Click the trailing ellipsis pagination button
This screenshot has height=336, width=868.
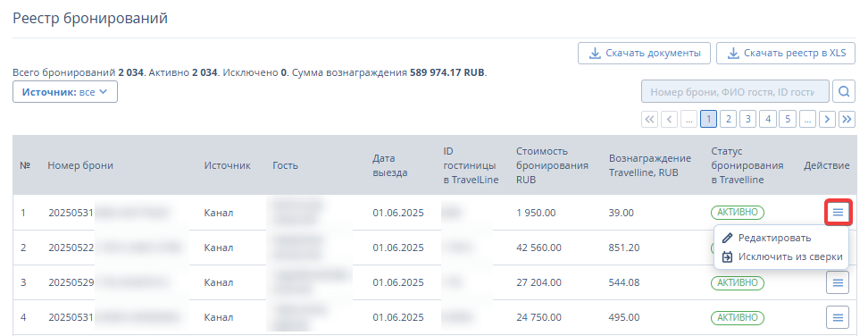(807, 119)
